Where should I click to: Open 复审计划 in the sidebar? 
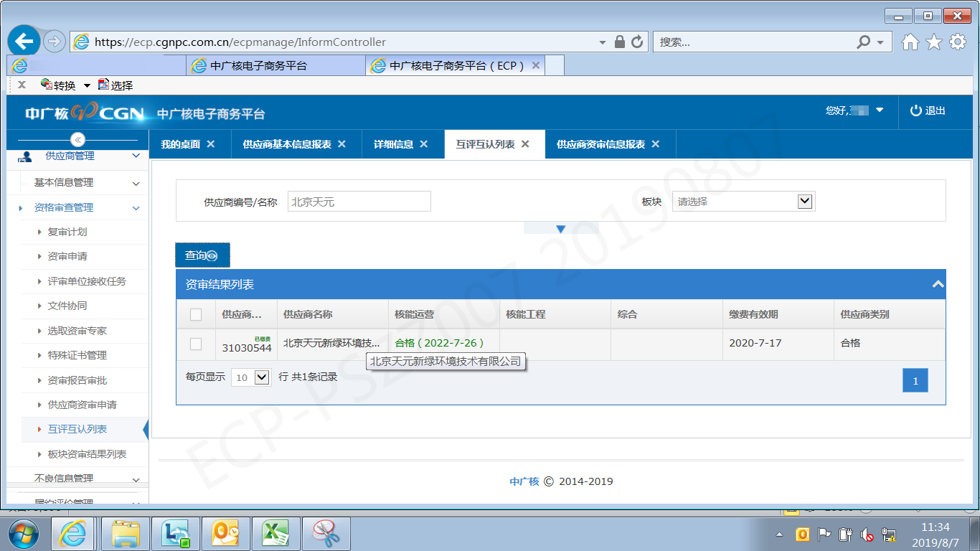pyautogui.click(x=67, y=232)
